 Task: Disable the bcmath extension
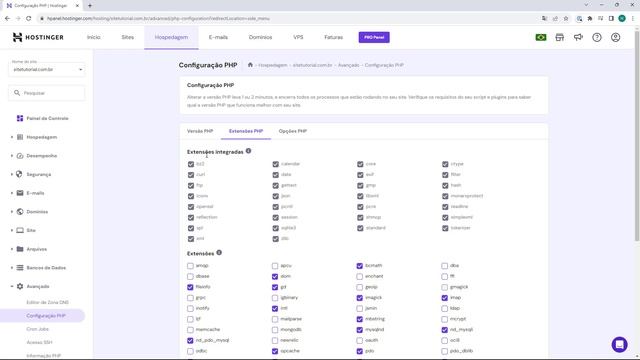[360, 266]
